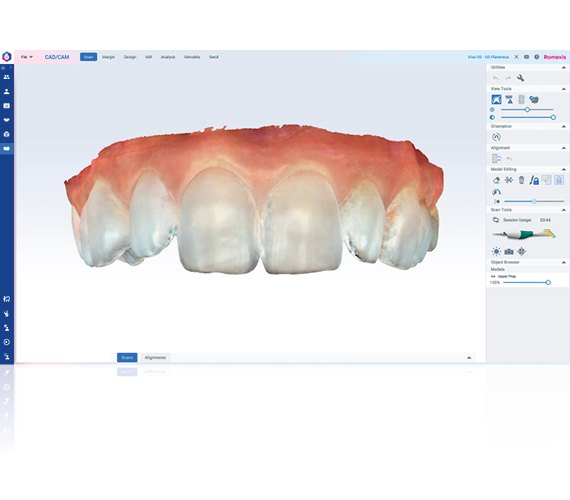Select the second Model Editing tool icon
The image size is (570, 500).
509,180
